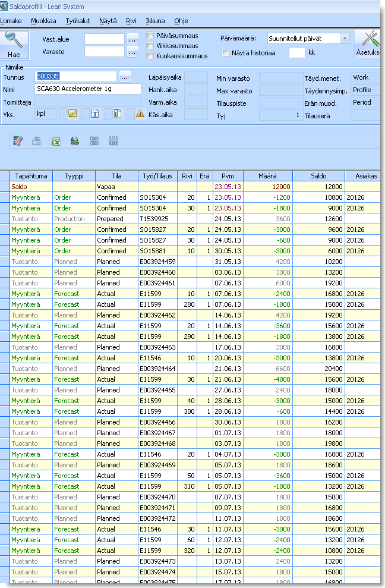This screenshot has width=385, height=588.
Task: Click the Rivi cell 320
Action: pyautogui.click(x=187, y=551)
